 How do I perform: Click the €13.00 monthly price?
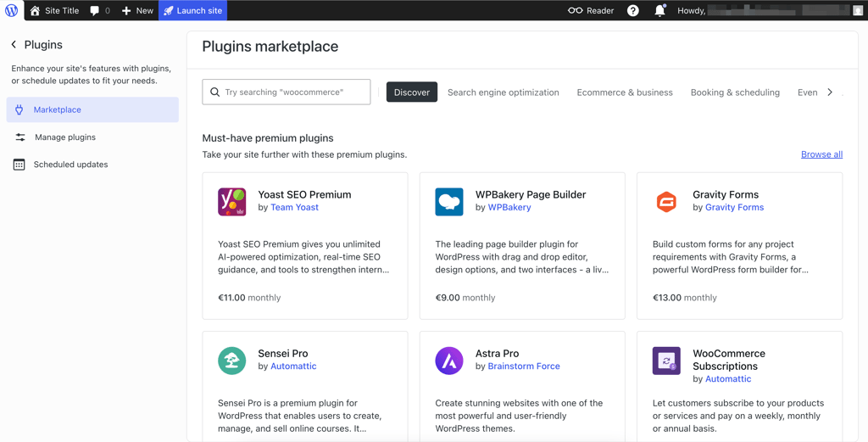[x=684, y=298]
